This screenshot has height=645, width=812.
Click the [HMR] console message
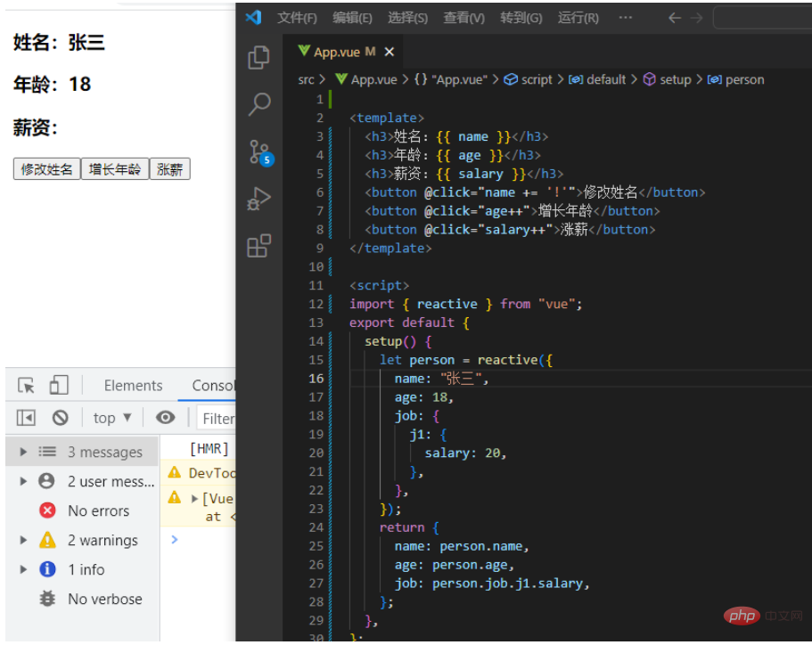(x=209, y=449)
